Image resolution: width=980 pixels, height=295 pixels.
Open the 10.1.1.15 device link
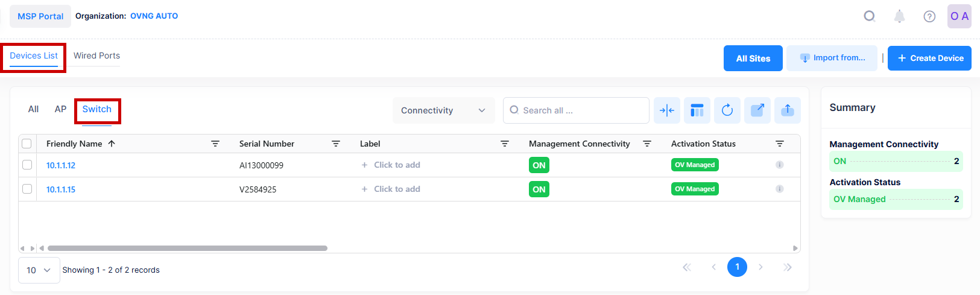tap(61, 189)
